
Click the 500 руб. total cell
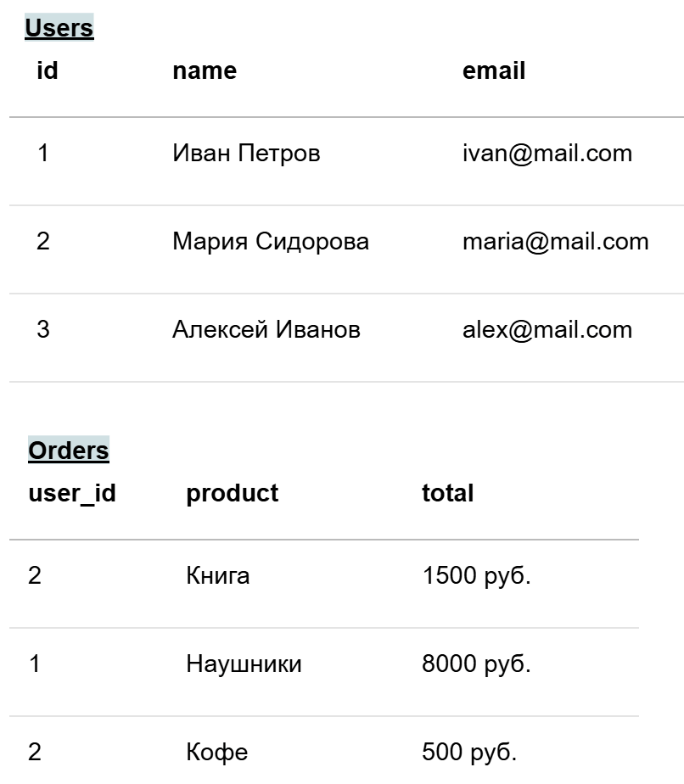468,752
